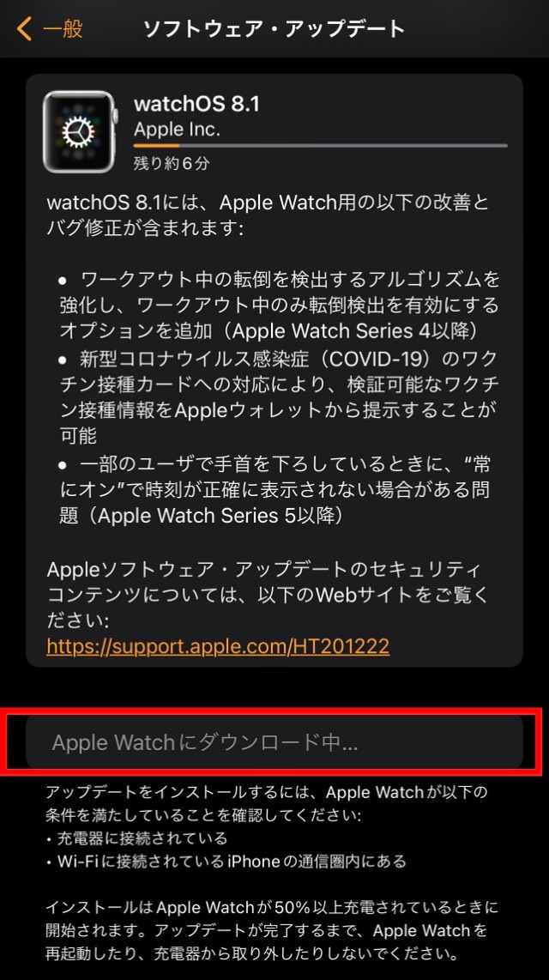549x980 pixels.
Task: Tap the Apple Watchにダウンロード中 button
Action: click(274, 742)
